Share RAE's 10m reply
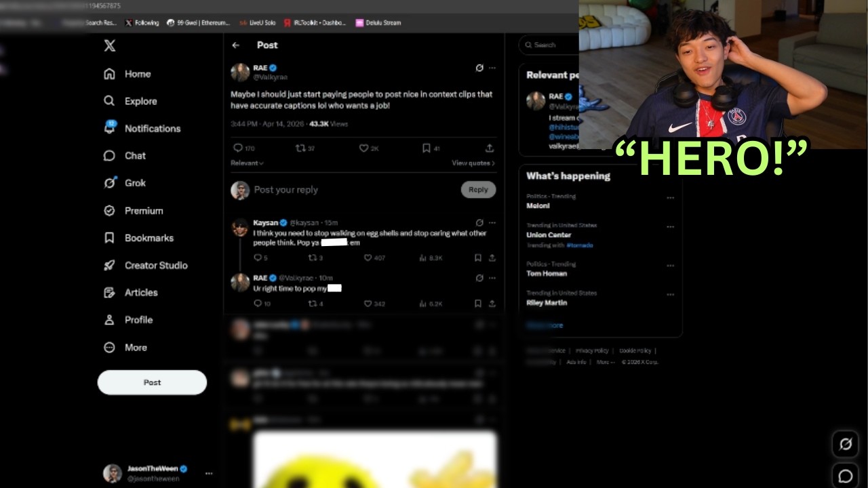The image size is (868, 488). coord(492,304)
